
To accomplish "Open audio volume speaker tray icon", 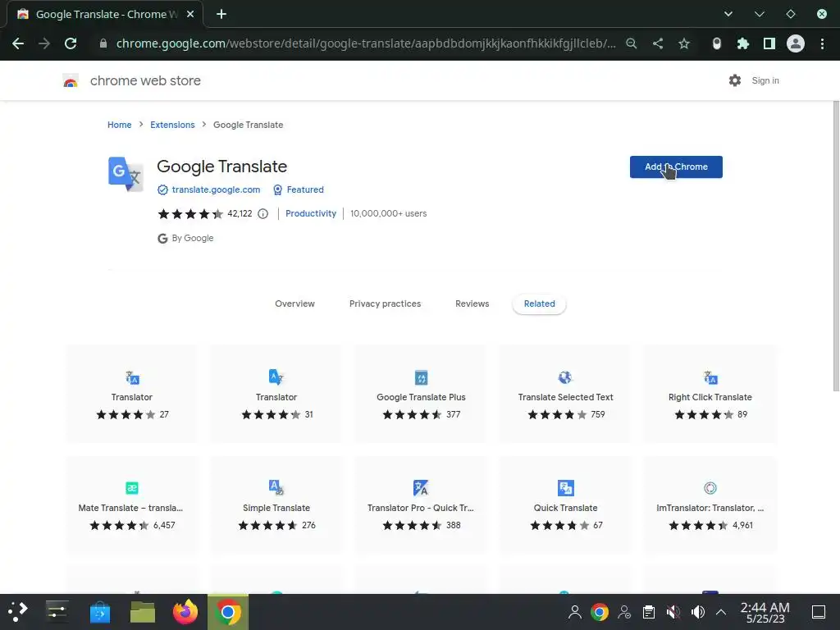I will pos(697,612).
